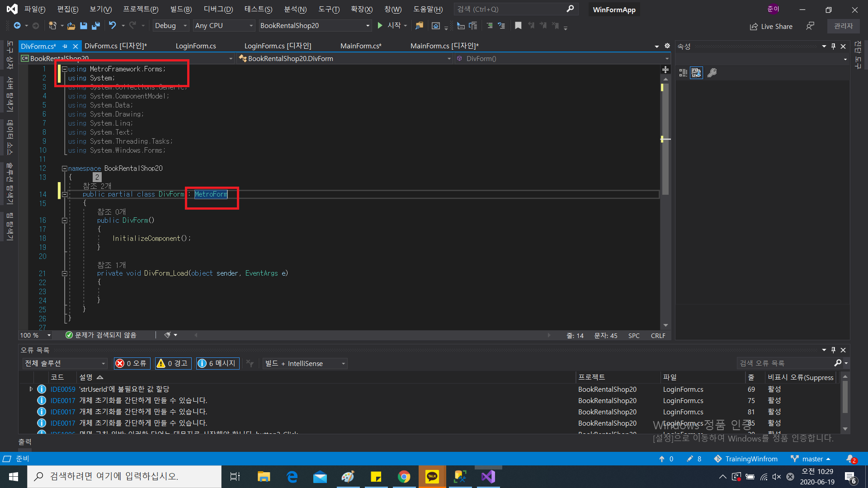Click the wrench property pages icon
Image resolution: width=868 pixels, height=488 pixels.
[712, 73]
